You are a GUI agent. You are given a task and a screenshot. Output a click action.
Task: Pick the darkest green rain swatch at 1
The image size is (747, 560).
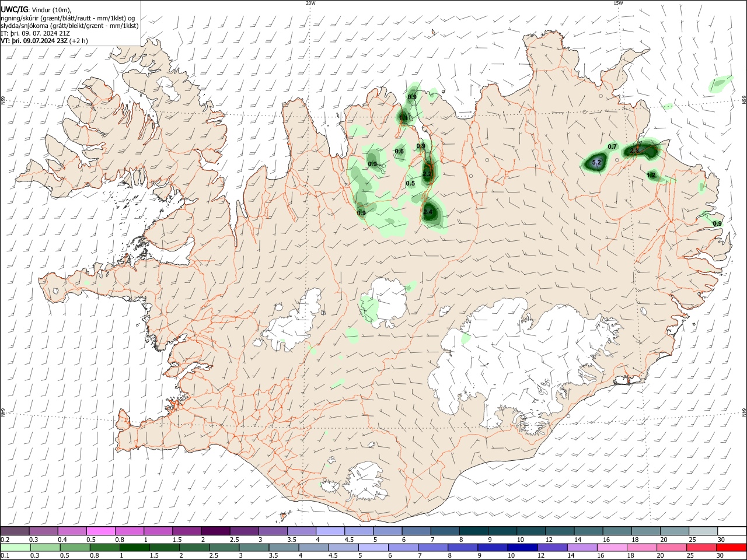pos(135,547)
